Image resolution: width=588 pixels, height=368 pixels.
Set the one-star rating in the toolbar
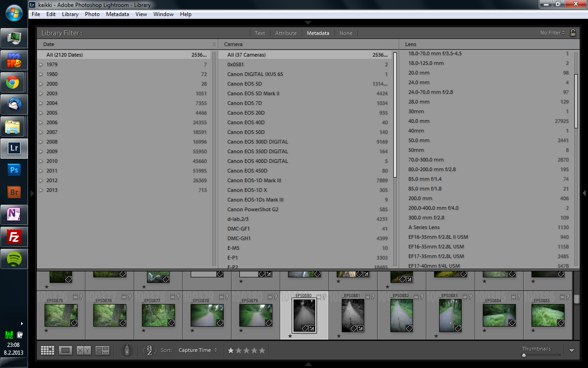coord(231,351)
